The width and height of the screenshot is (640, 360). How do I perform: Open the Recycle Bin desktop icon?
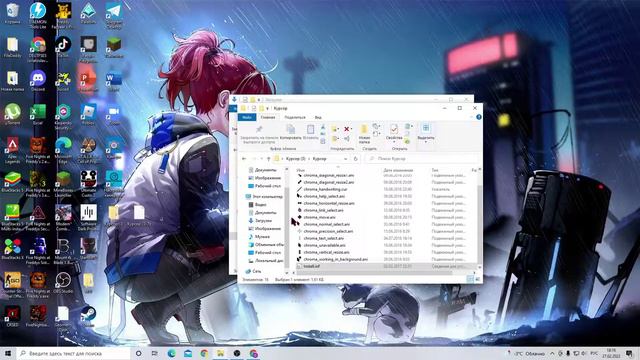coord(12,13)
